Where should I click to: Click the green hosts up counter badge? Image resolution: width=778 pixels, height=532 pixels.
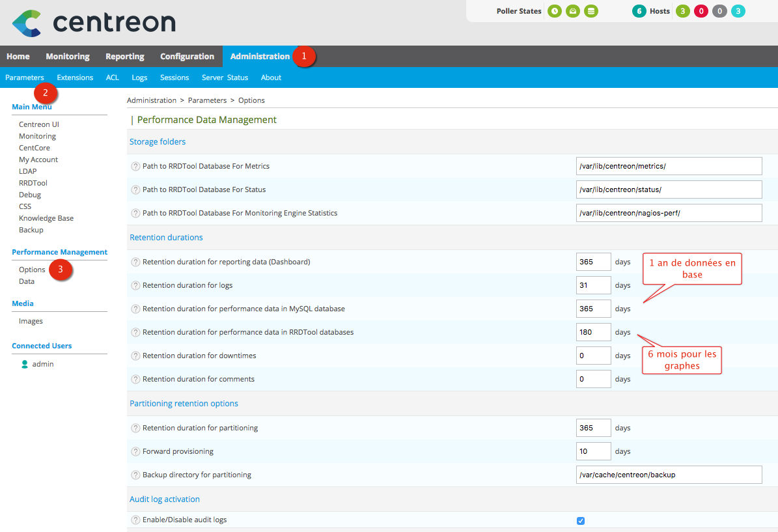(682, 11)
